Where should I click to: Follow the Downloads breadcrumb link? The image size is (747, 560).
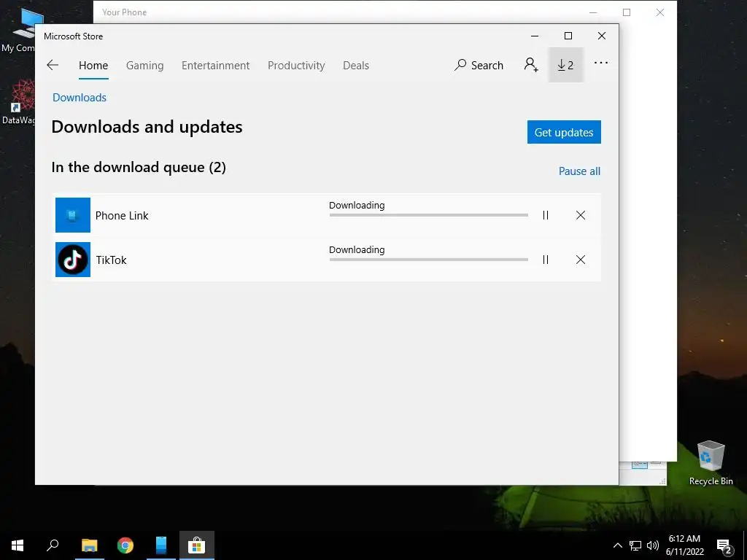(80, 97)
